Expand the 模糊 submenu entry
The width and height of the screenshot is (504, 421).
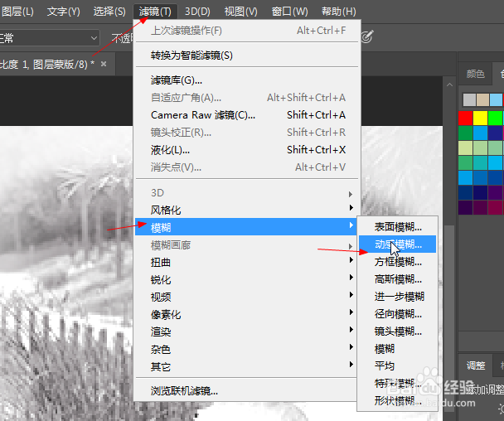tap(246, 227)
